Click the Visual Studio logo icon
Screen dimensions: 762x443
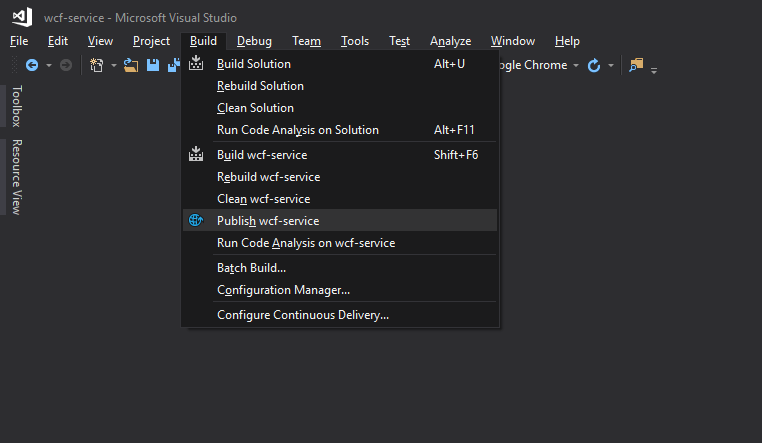tap(22, 17)
